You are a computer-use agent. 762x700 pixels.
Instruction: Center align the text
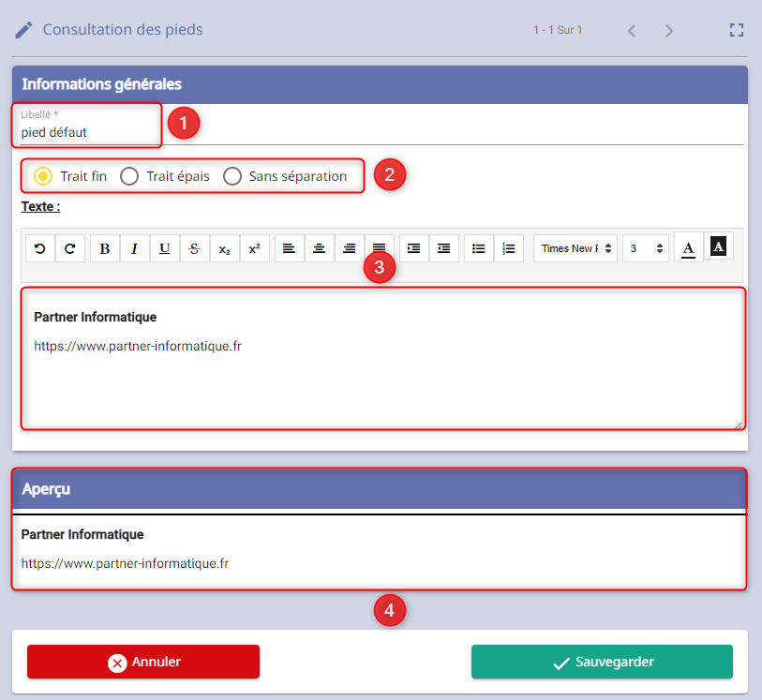pyautogui.click(x=320, y=248)
